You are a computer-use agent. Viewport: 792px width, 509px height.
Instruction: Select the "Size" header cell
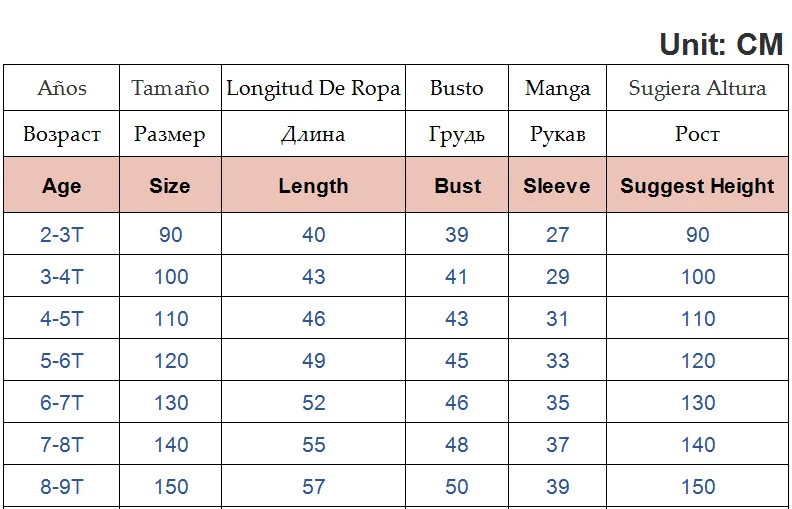pos(170,186)
